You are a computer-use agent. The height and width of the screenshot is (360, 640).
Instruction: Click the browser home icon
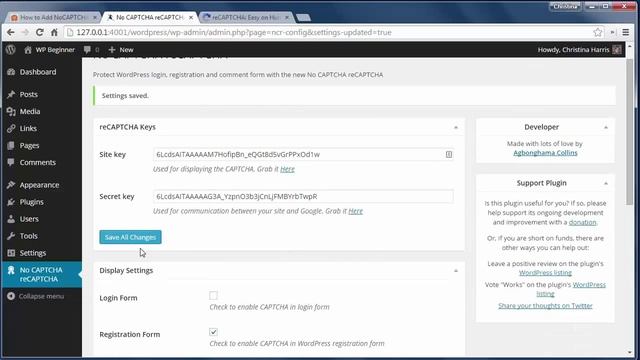(54, 32)
